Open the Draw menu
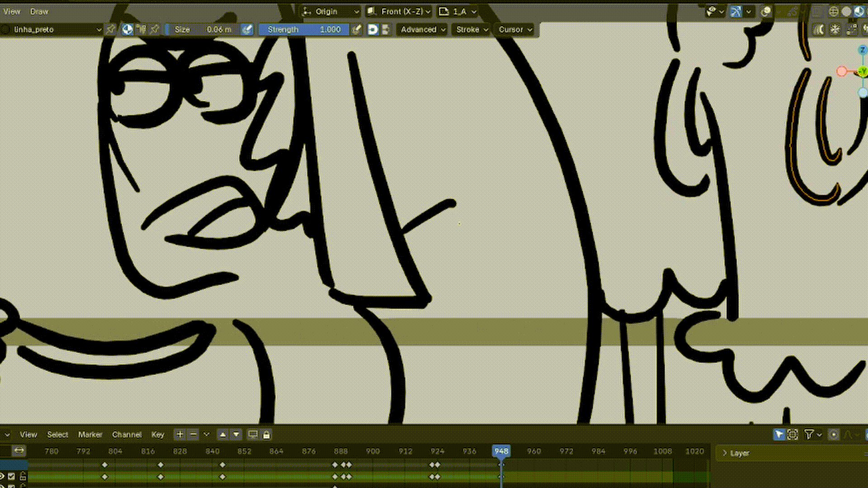 pyautogui.click(x=39, y=11)
